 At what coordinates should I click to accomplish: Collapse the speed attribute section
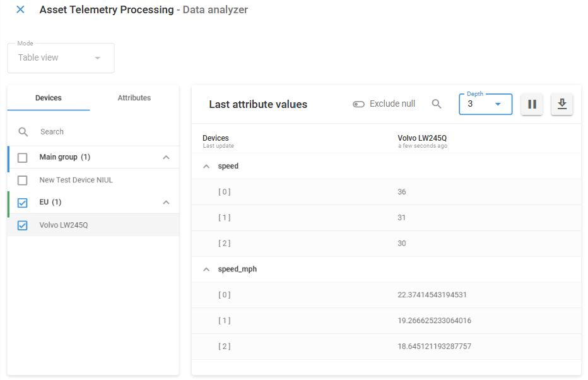point(206,165)
